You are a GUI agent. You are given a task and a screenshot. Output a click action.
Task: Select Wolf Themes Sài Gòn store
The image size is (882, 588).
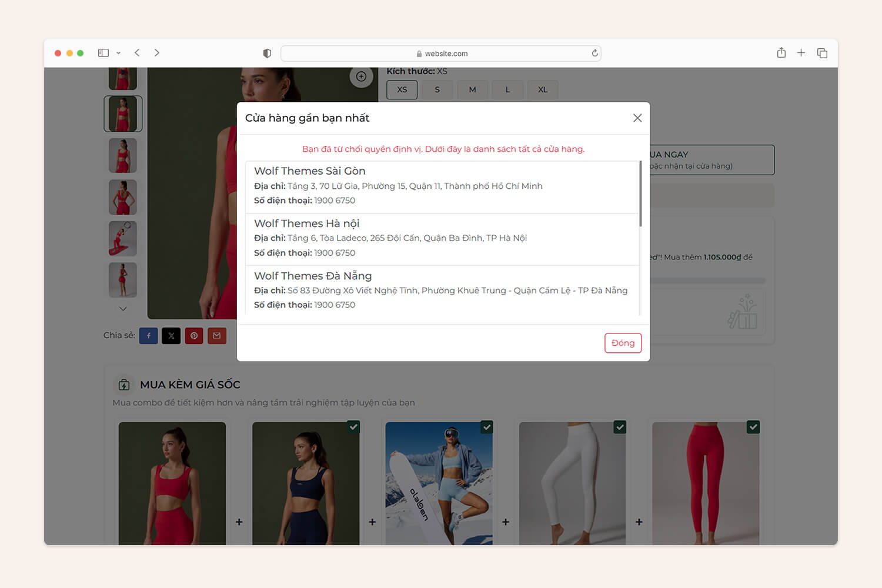tap(442, 187)
